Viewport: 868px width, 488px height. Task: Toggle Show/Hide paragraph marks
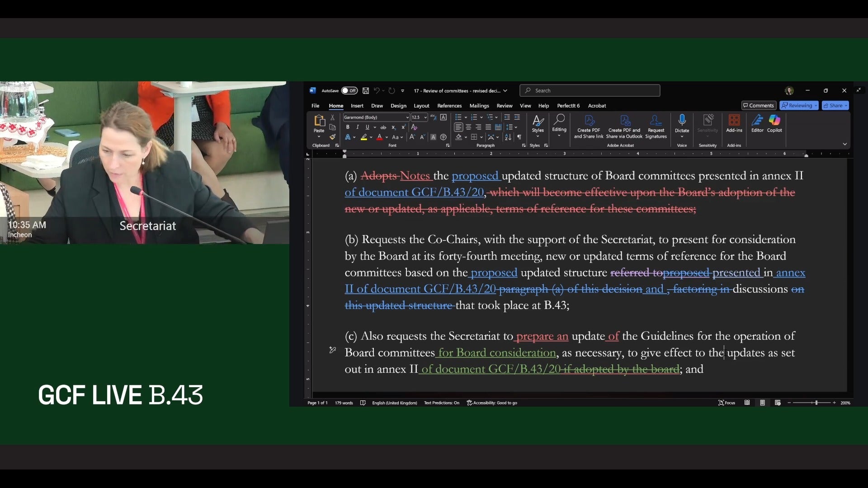pyautogui.click(x=519, y=137)
